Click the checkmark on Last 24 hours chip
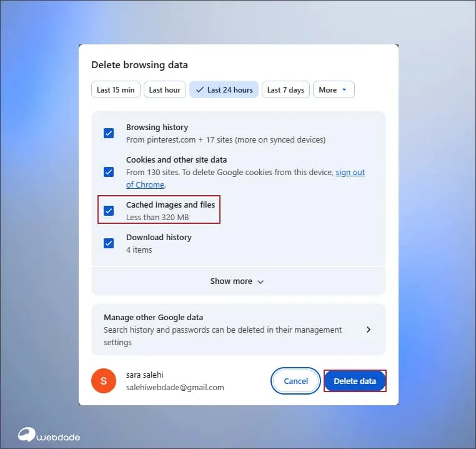 click(x=200, y=90)
